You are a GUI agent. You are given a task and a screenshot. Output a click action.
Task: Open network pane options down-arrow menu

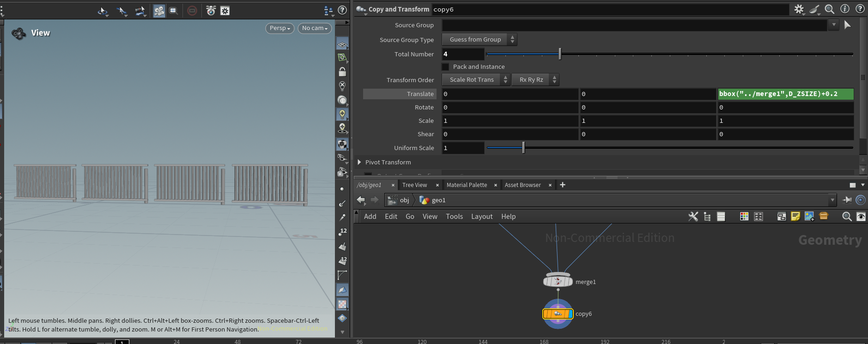[x=863, y=185]
